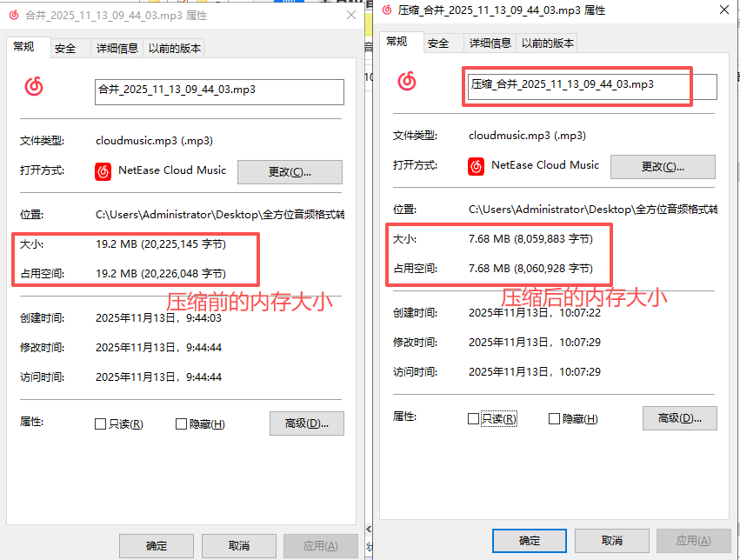Check 隐藏(H) in the right dialog

(554, 418)
